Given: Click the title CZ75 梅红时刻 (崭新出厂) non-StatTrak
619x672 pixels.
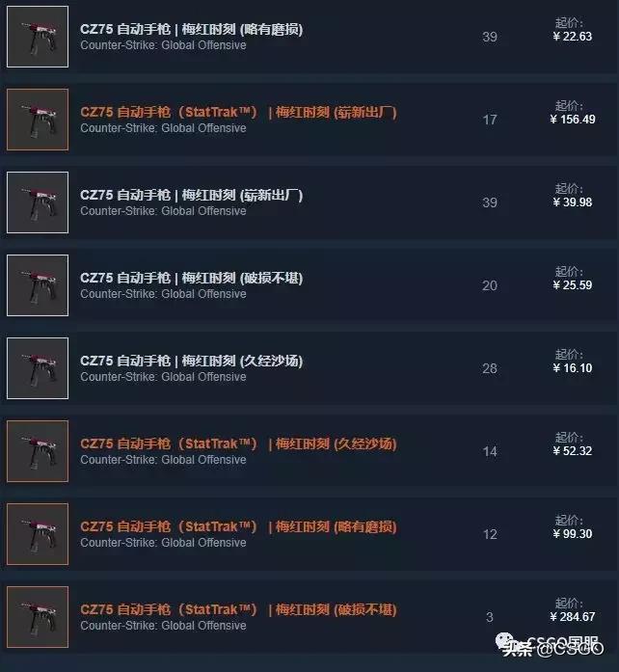Looking at the screenshot, I should click(192, 195).
